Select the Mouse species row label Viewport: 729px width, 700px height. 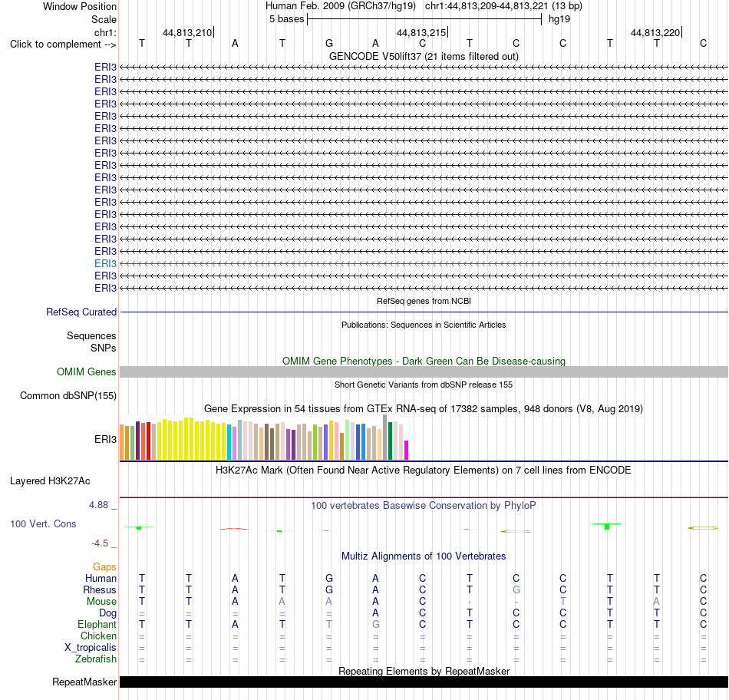[101, 602]
